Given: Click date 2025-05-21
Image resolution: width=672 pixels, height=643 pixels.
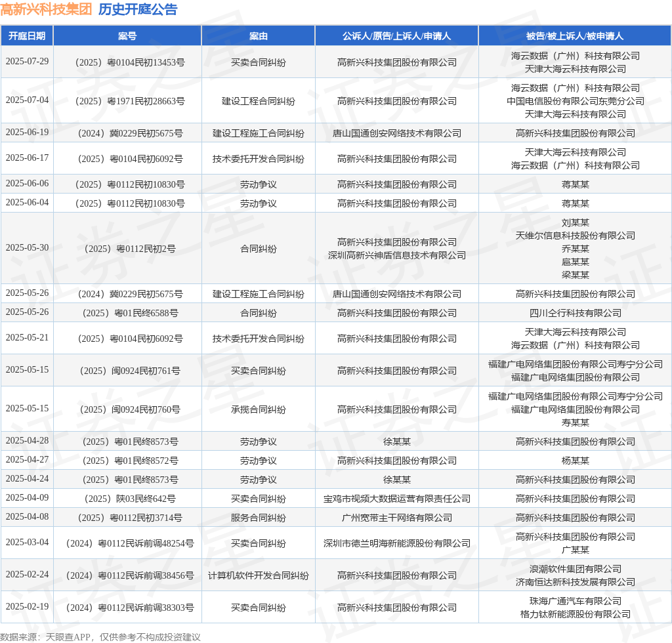Looking at the screenshot, I should click(x=27, y=337).
